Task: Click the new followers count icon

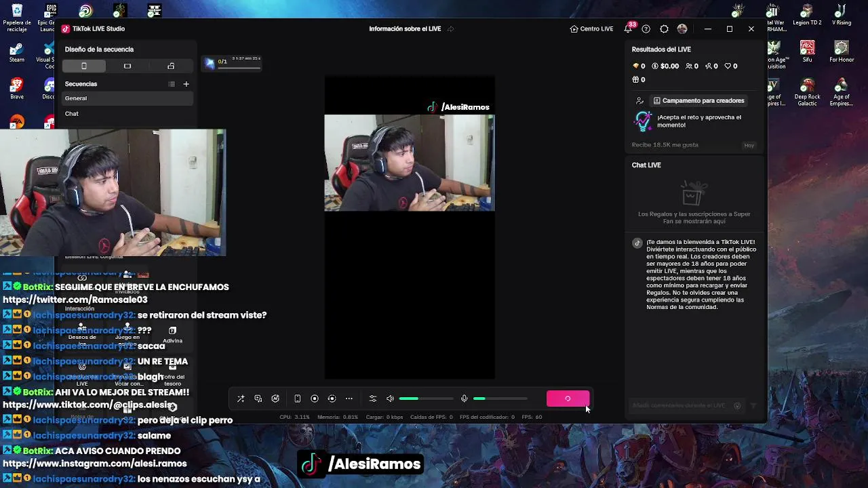Action: point(711,66)
